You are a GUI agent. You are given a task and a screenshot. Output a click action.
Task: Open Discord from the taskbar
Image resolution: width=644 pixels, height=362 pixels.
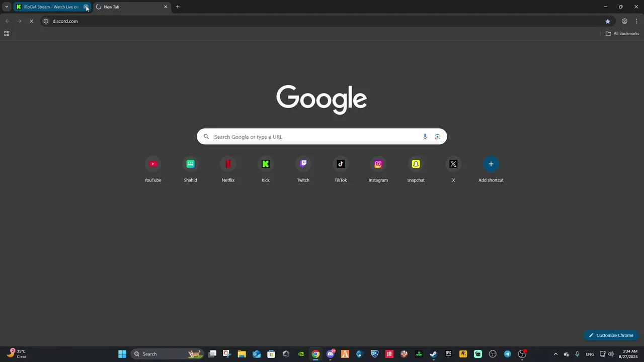pos(331,354)
